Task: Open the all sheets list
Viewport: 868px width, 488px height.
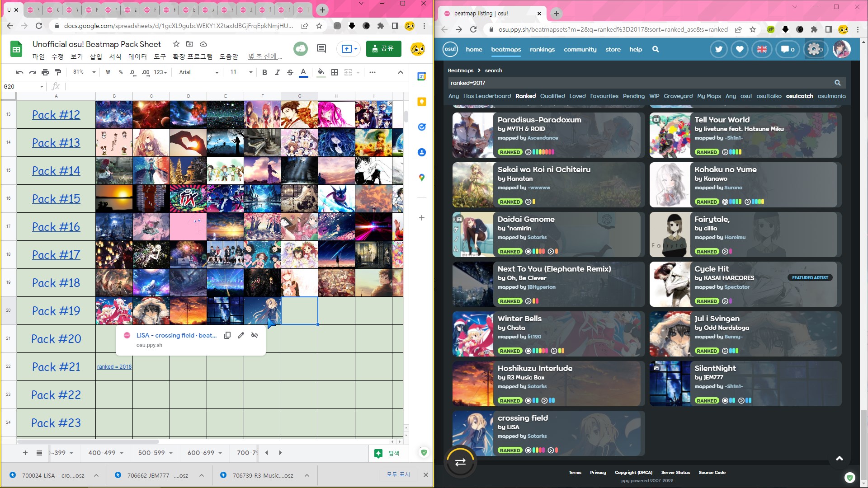Action: pos(39,453)
